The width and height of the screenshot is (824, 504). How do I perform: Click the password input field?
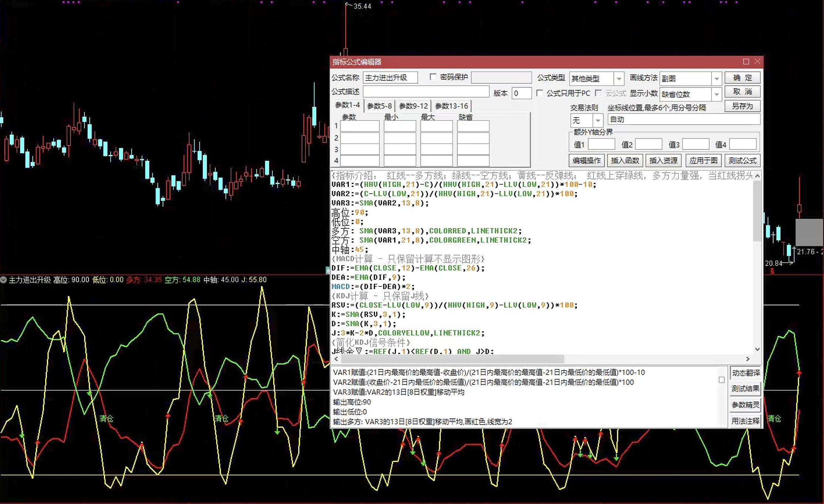(502, 78)
